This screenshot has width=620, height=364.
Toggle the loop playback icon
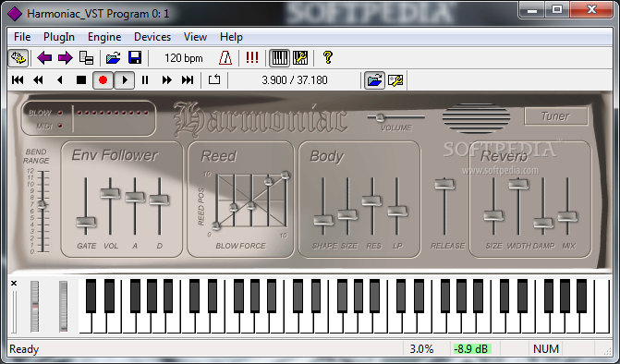(x=214, y=79)
